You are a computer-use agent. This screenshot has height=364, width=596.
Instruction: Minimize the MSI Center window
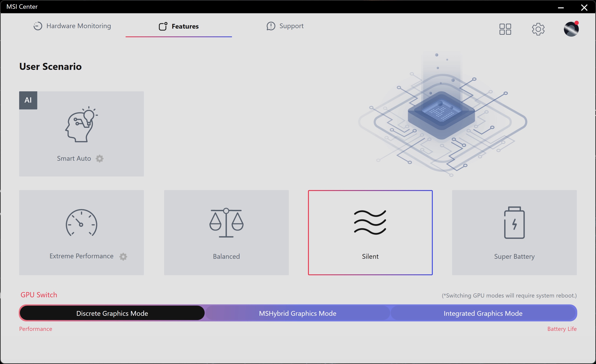[561, 7]
